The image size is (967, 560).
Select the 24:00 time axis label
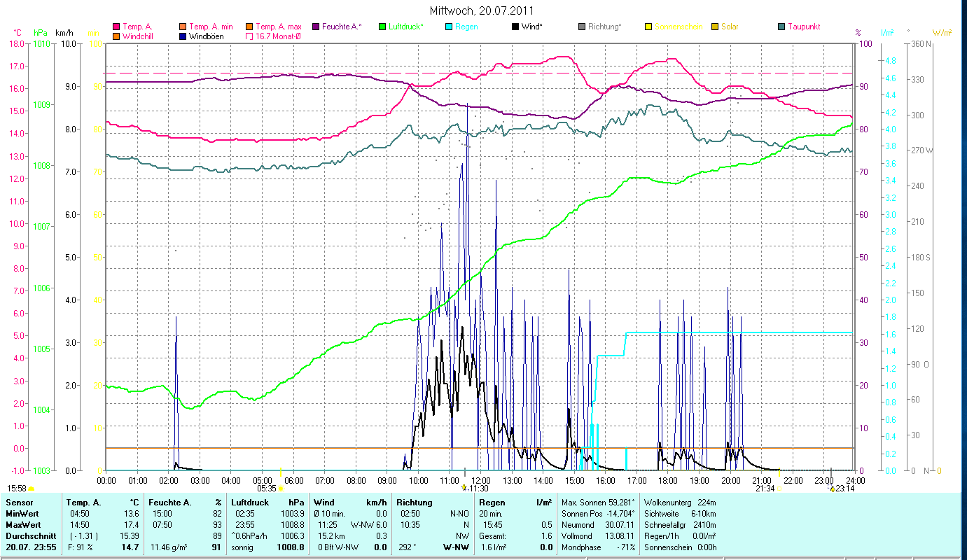855,481
